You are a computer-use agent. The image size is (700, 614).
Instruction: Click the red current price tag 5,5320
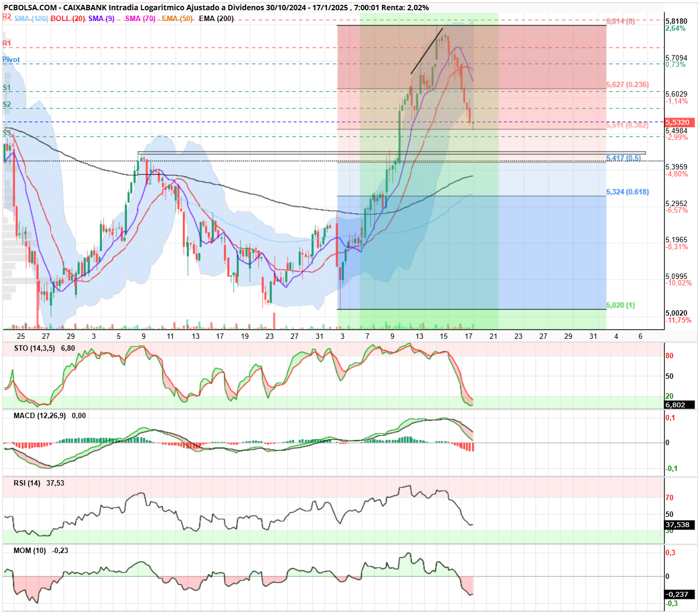pos(680,122)
